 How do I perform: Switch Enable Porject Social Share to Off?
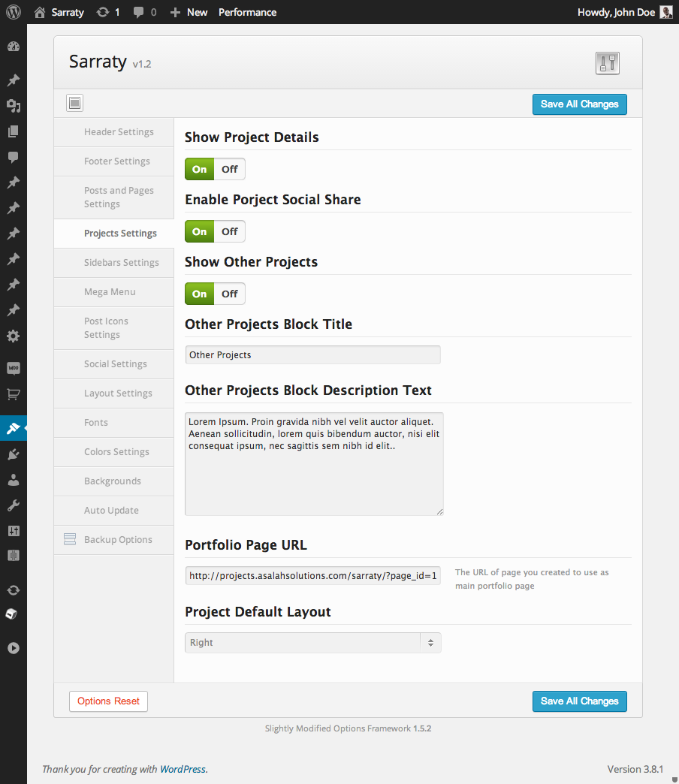[x=229, y=231]
